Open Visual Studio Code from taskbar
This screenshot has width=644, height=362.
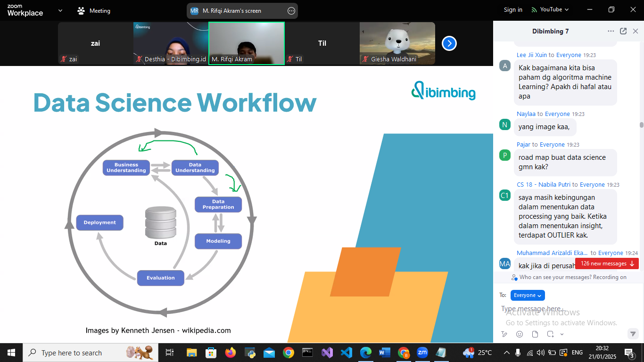346,353
